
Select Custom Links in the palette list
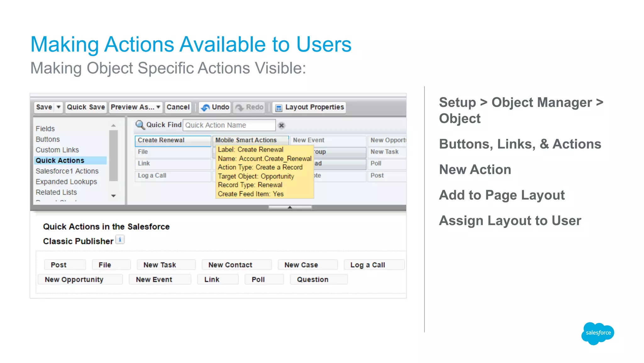tap(57, 150)
